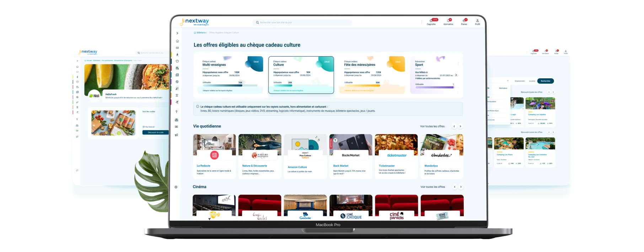Screen dimensions: 644x252
Task: Open the Cagnotte piggy bank on the laptop
Action: (x=431, y=21)
